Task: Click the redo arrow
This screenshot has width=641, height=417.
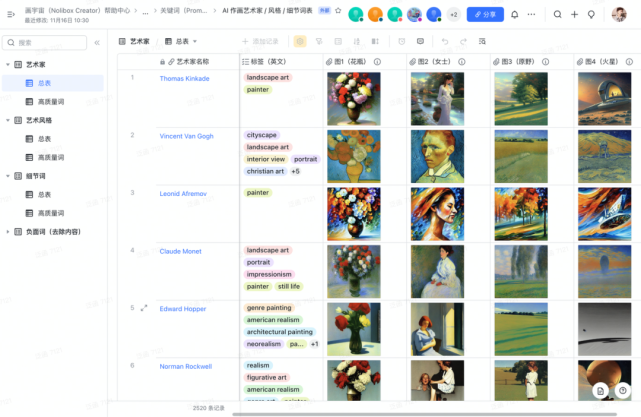Action: pos(463,41)
